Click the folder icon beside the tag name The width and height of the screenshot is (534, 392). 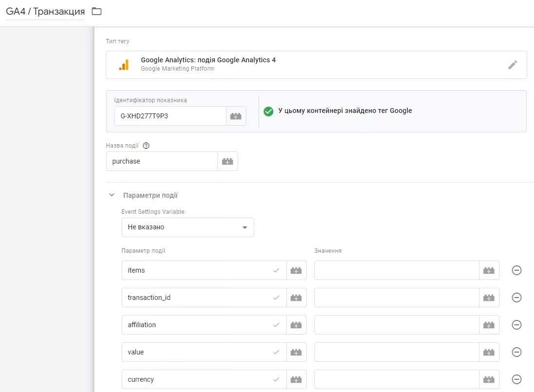97,11
